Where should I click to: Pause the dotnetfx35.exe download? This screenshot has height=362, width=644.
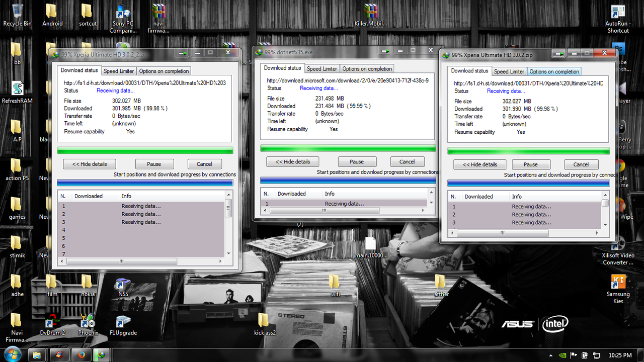(x=357, y=161)
